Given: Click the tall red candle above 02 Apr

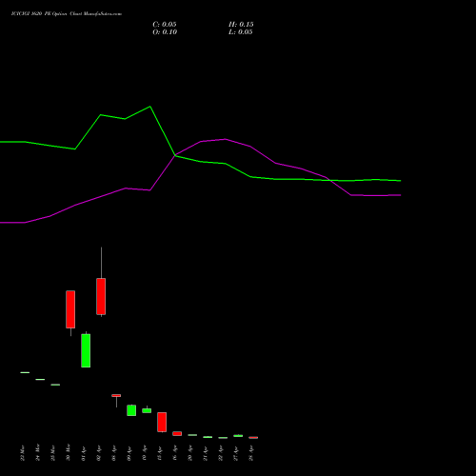Looking at the screenshot, I should (101, 296).
